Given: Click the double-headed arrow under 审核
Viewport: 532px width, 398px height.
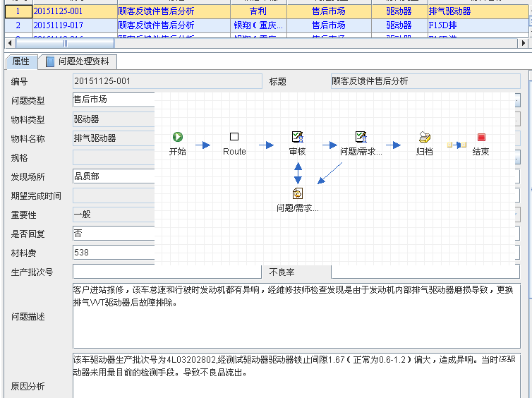Looking at the screenshot, I should 298,174.
